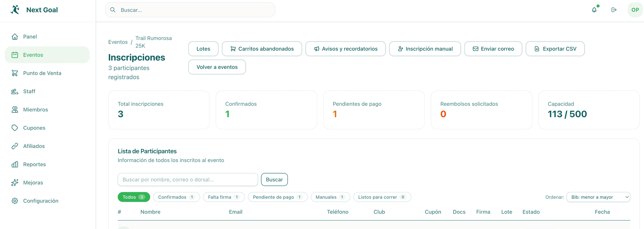
Task: Click the Club column header
Action: tap(379, 212)
